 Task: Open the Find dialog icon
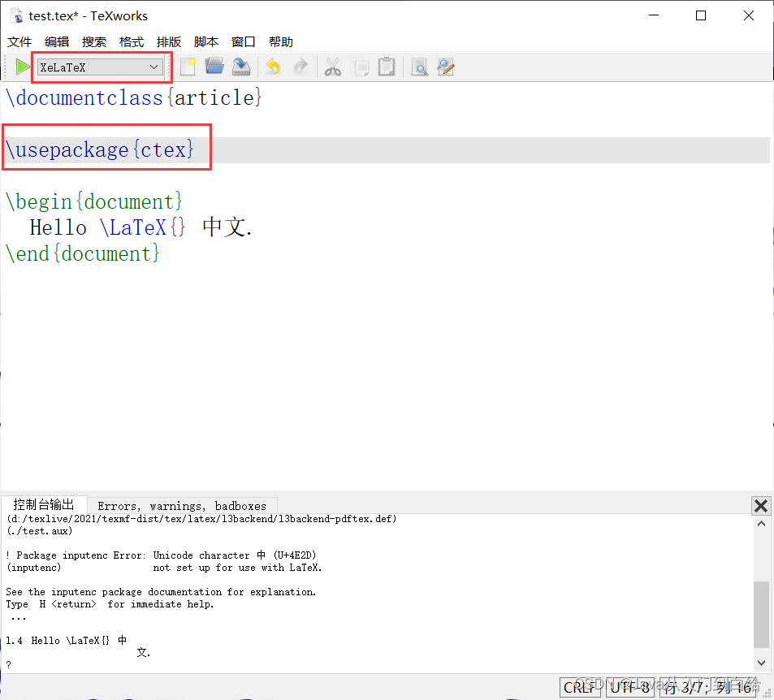(419, 67)
